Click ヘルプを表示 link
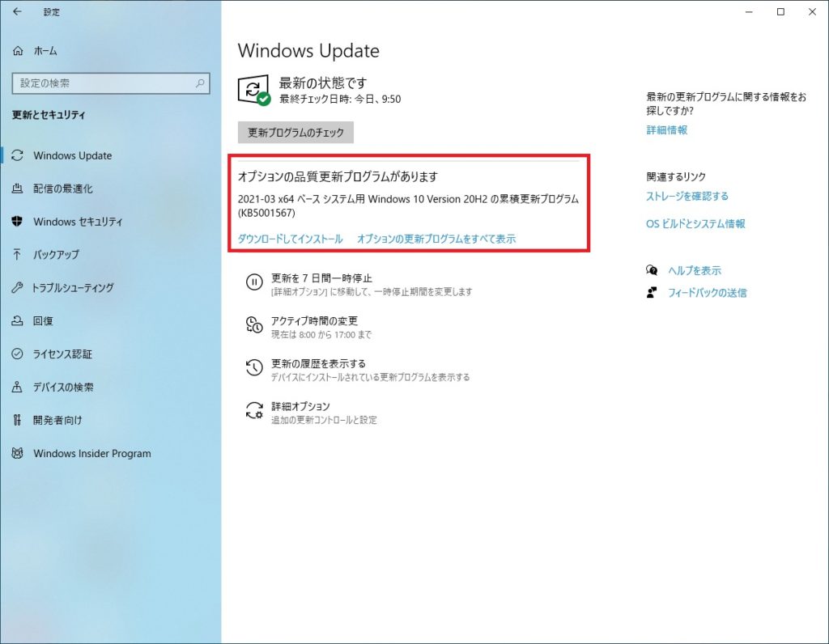 [x=694, y=270]
